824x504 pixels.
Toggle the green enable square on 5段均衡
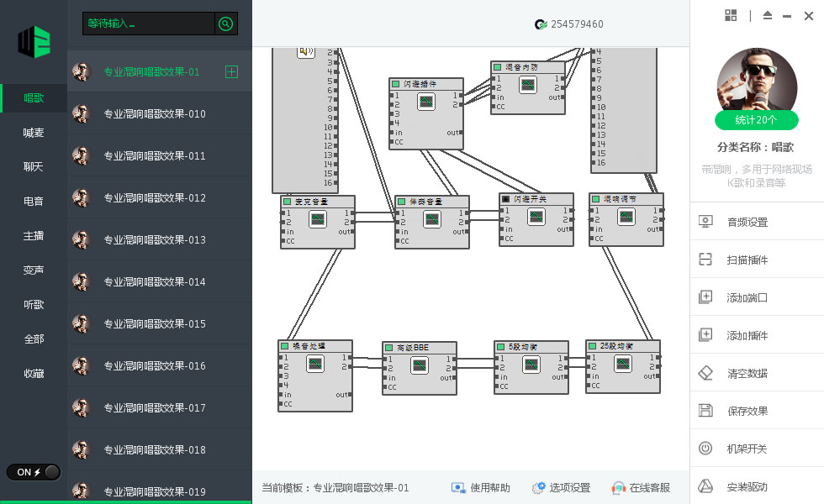click(x=501, y=346)
